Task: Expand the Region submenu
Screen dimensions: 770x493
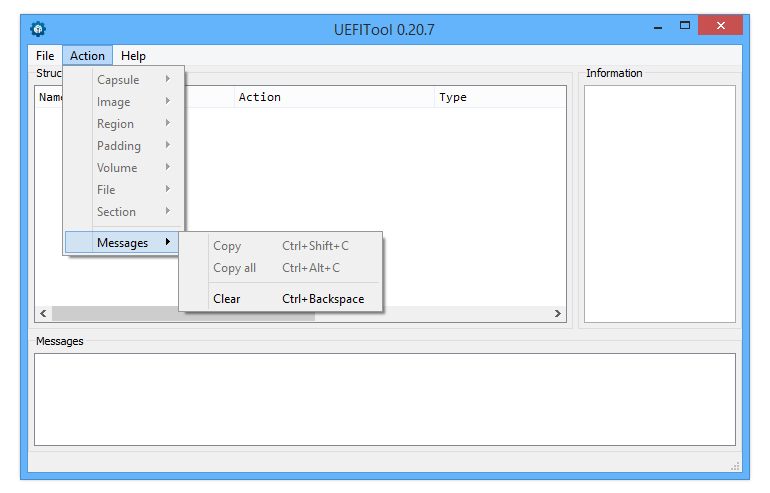Action: coord(124,123)
